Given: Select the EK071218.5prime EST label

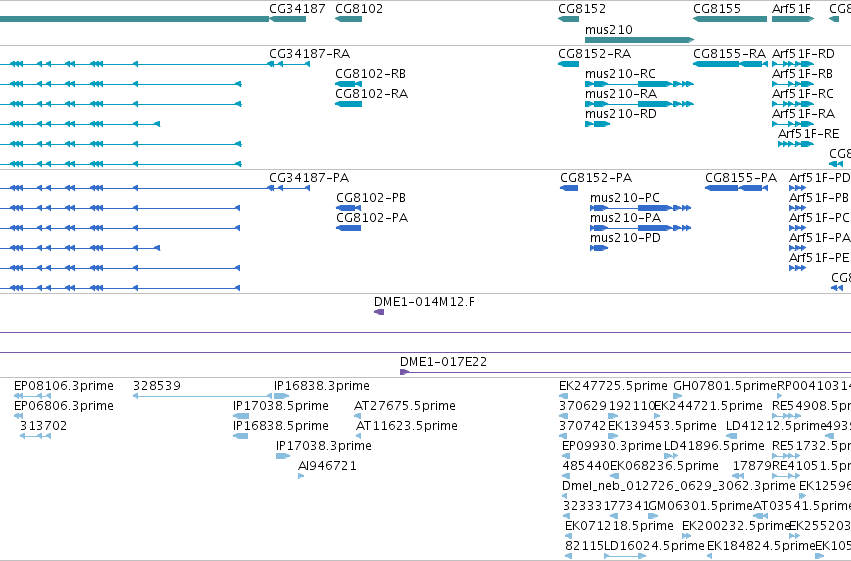Looking at the screenshot, I should (619, 526).
